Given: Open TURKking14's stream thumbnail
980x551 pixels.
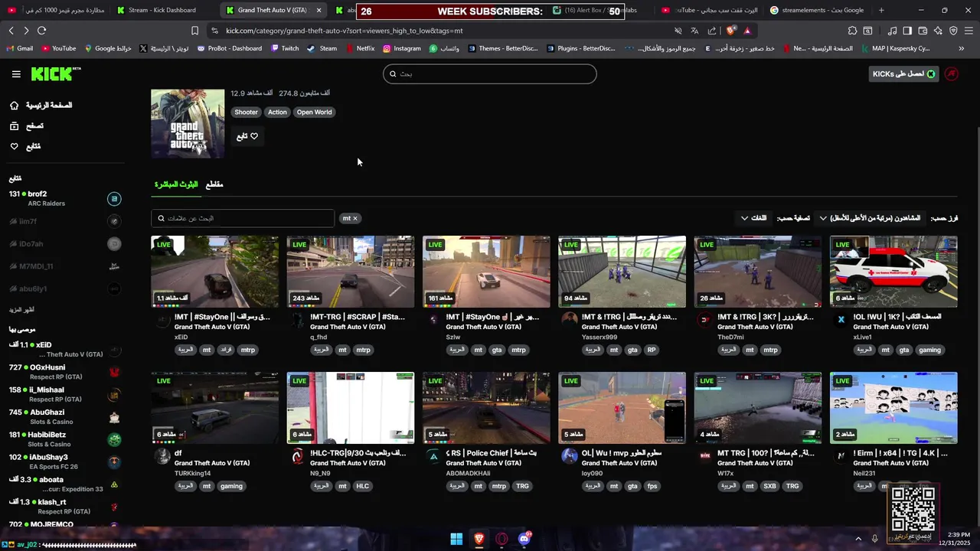Looking at the screenshot, I should pos(215,408).
